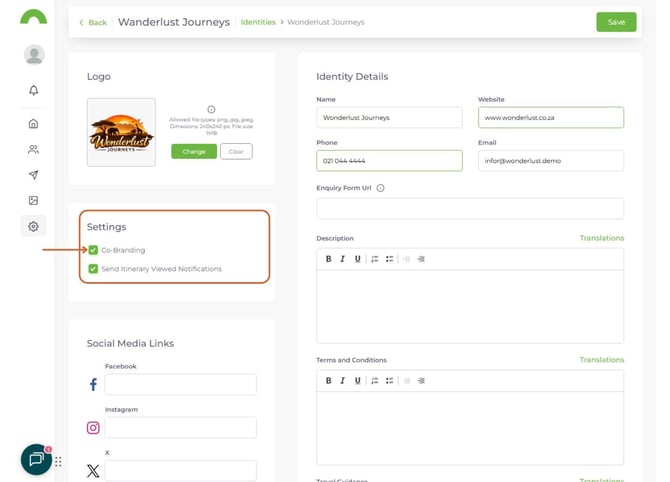This screenshot has height=482, width=670.
Task: Uncheck Send Itinerary Viewed Notifications
Action: pos(93,269)
